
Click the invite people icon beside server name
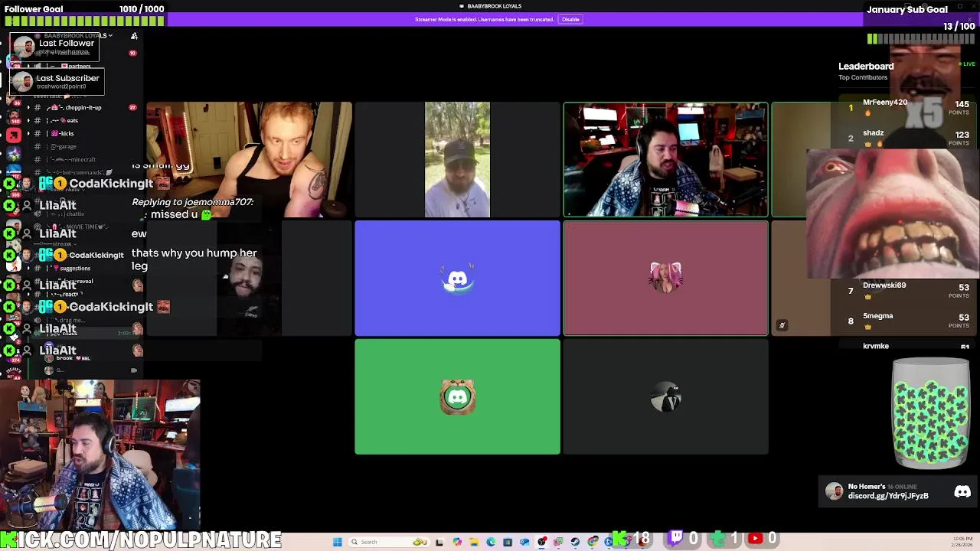click(134, 36)
